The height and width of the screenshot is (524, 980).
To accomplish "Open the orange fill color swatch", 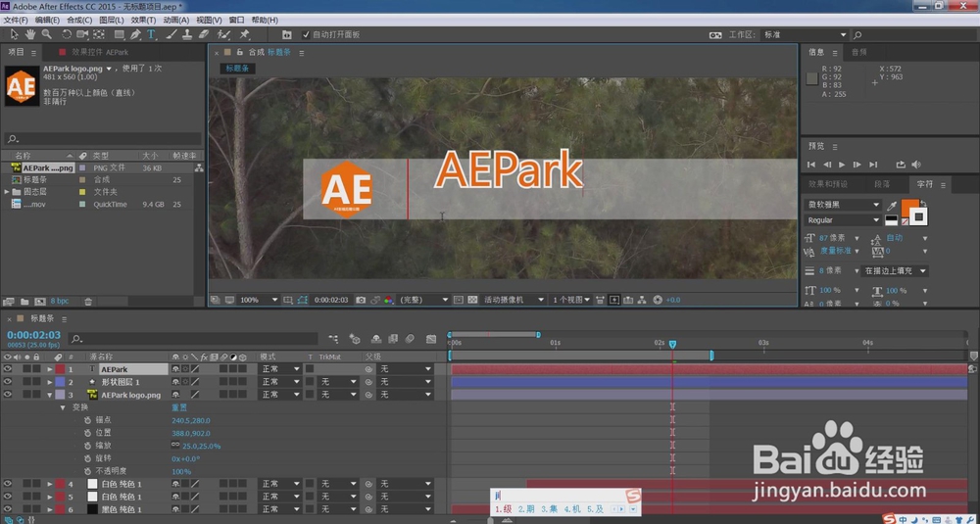I will [x=908, y=208].
